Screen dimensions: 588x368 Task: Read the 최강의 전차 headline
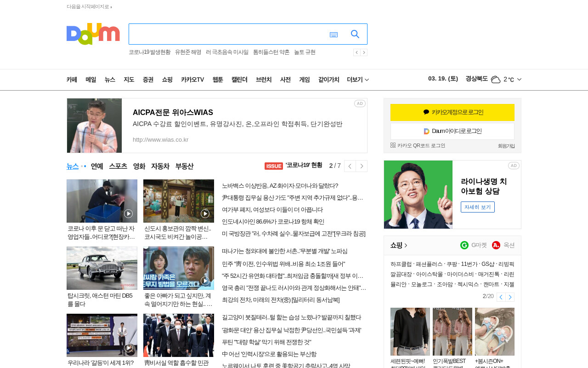point(281,300)
